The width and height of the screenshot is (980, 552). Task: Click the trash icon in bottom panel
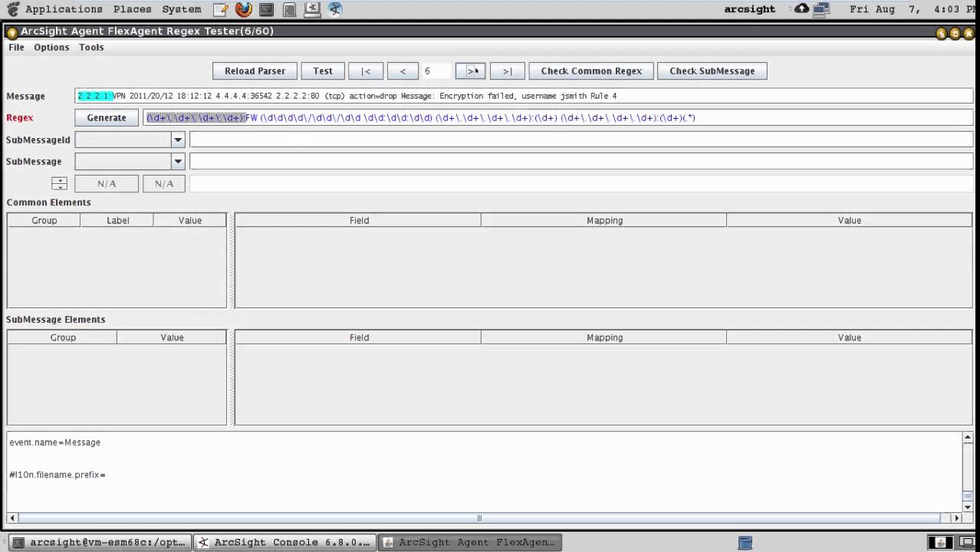click(x=745, y=543)
